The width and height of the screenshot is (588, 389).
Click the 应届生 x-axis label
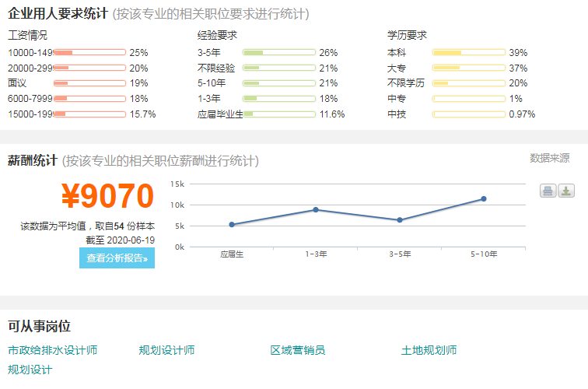click(x=232, y=254)
